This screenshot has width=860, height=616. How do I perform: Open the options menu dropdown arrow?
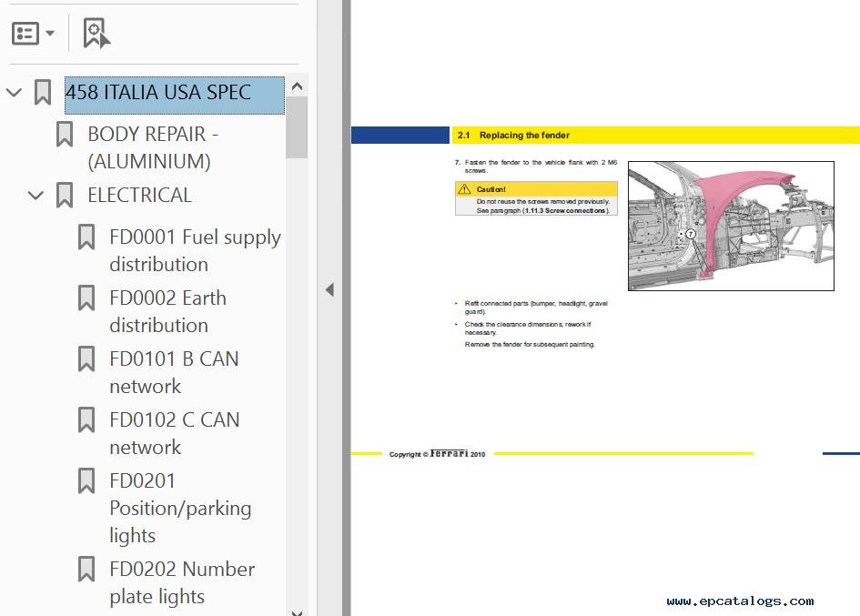pyautogui.click(x=50, y=34)
